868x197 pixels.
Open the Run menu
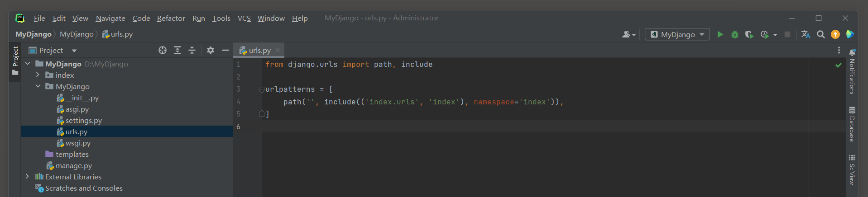click(x=199, y=18)
